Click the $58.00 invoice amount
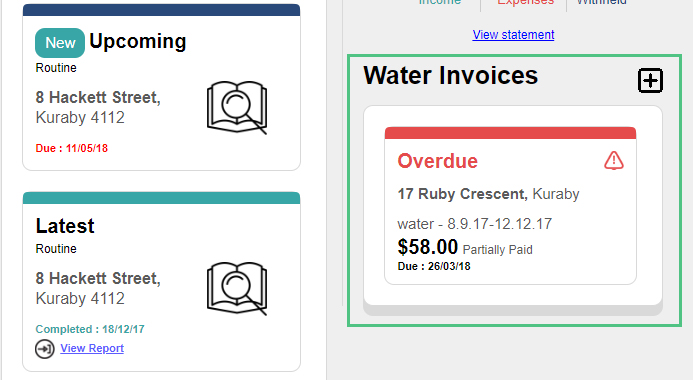The image size is (693, 380). click(427, 247)
